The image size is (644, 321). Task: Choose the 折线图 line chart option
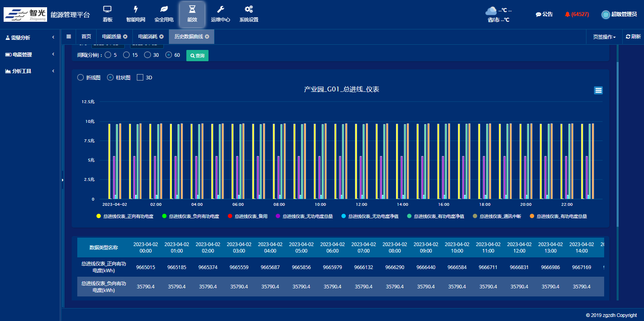coord(80,78)
